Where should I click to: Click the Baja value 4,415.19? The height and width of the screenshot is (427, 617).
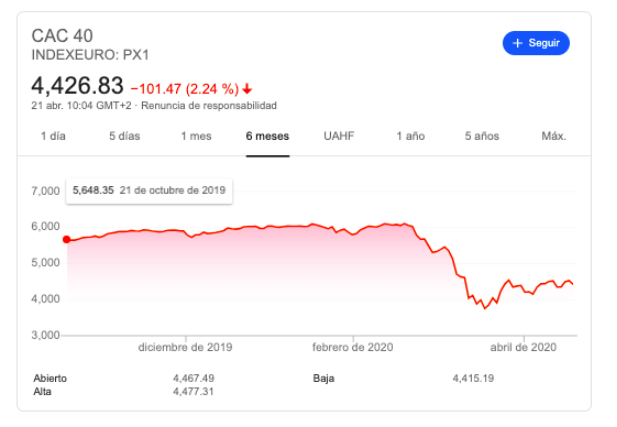coord(473,379)
